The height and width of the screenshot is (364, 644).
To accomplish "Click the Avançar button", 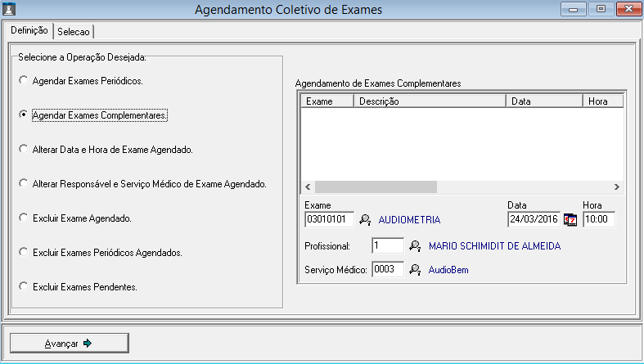I will 69,343.
